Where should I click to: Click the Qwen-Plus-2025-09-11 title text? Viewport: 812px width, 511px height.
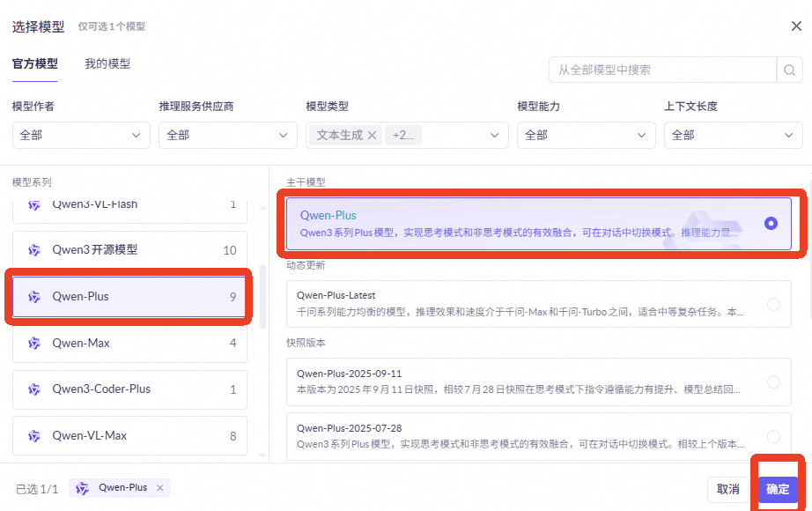pyautogui.click(x=349, y=374)
